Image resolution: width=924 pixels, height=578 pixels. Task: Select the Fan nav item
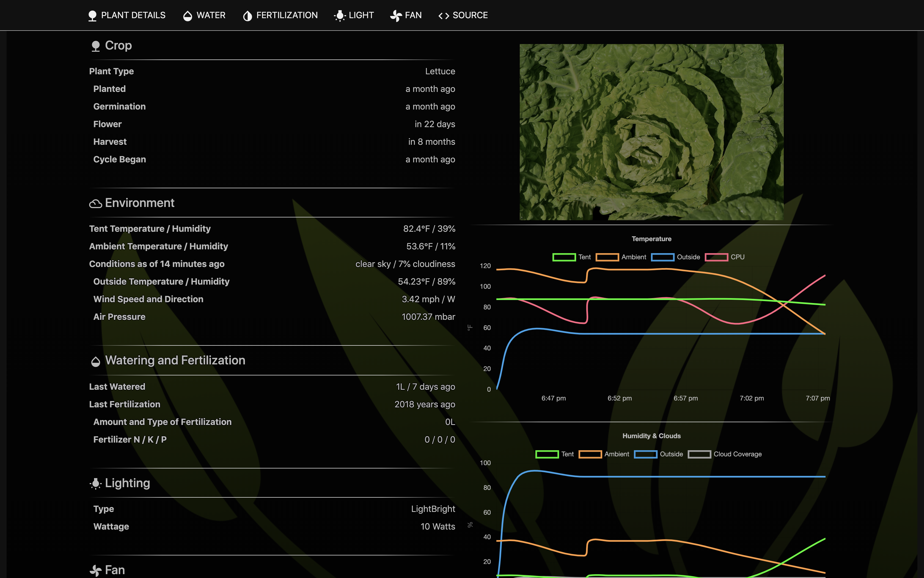tap(406, 15)
